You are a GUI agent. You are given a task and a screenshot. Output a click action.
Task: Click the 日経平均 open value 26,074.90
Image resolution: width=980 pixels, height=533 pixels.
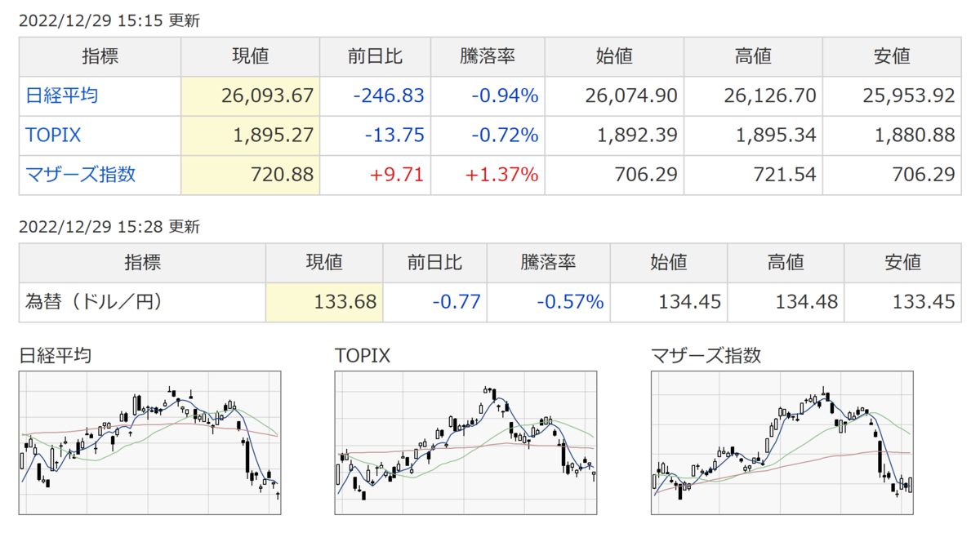(631, 95)
